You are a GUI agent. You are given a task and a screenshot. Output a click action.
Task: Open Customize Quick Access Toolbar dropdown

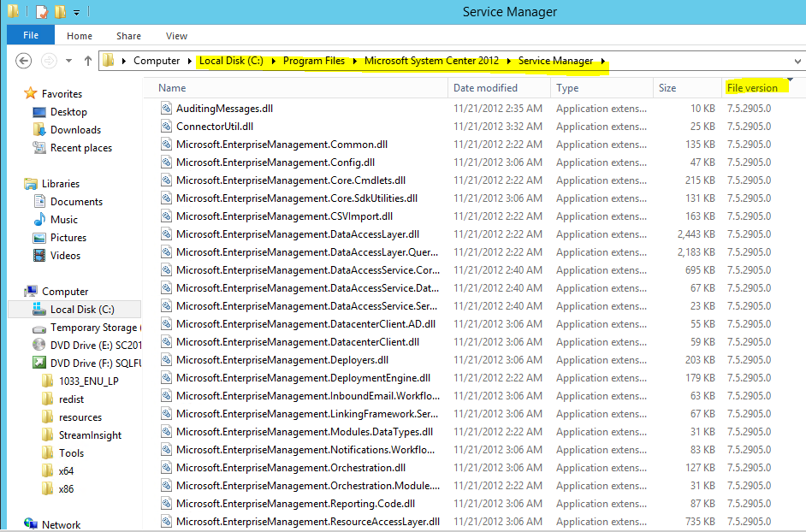[x=77, y=13]
